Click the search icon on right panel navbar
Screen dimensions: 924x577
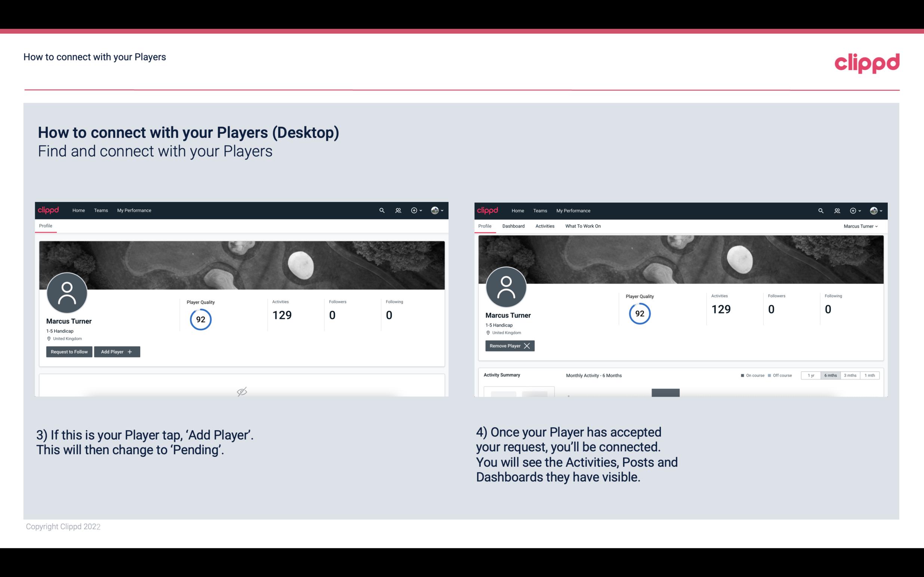point(820,211)
